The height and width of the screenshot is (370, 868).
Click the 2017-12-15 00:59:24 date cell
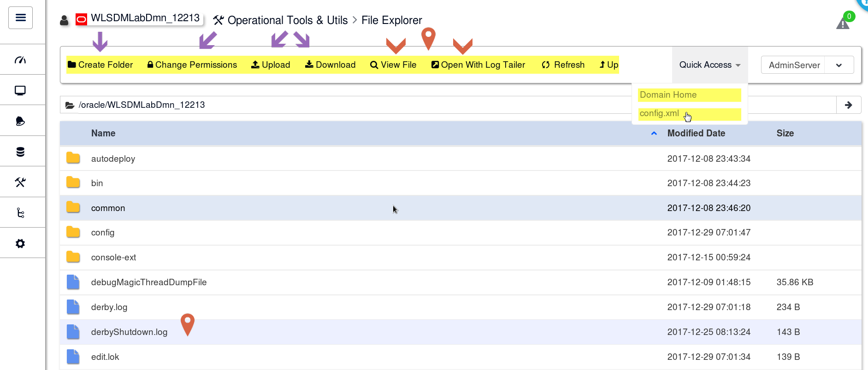point(709,258)
